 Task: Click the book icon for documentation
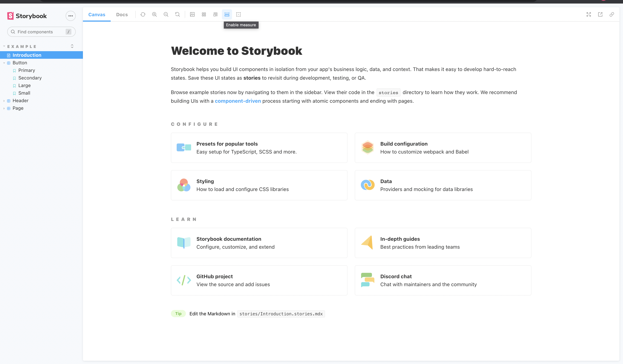pyautogui.click(x=184, y=243)
